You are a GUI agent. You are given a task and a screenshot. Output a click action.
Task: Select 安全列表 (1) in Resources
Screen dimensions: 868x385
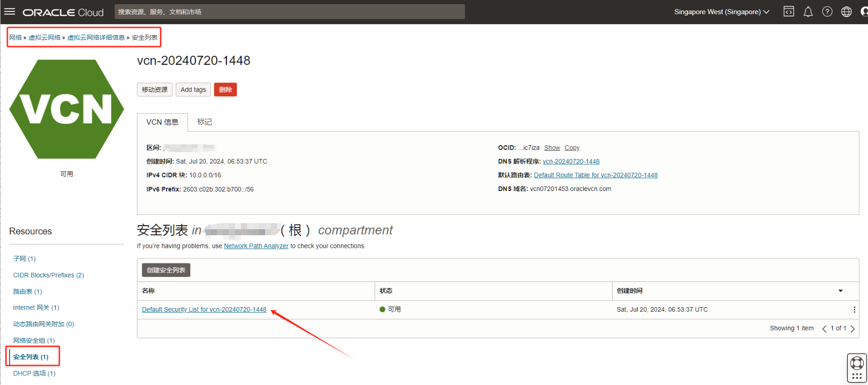tap(31, 357)
